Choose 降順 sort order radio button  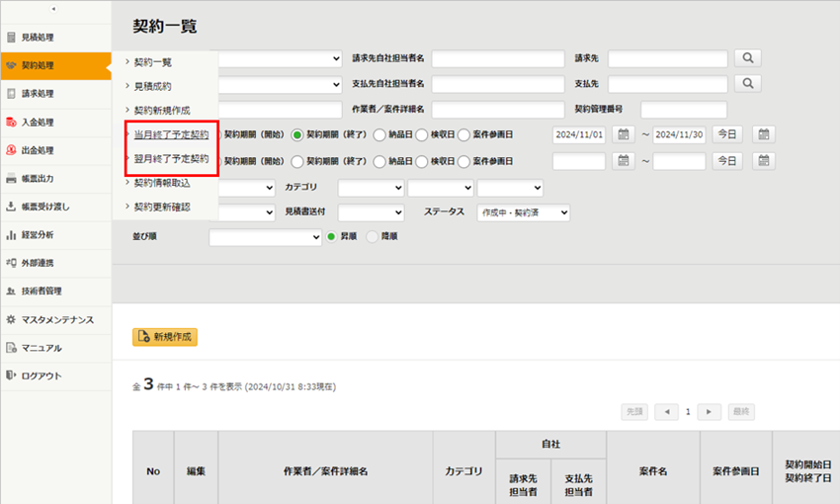373,237
